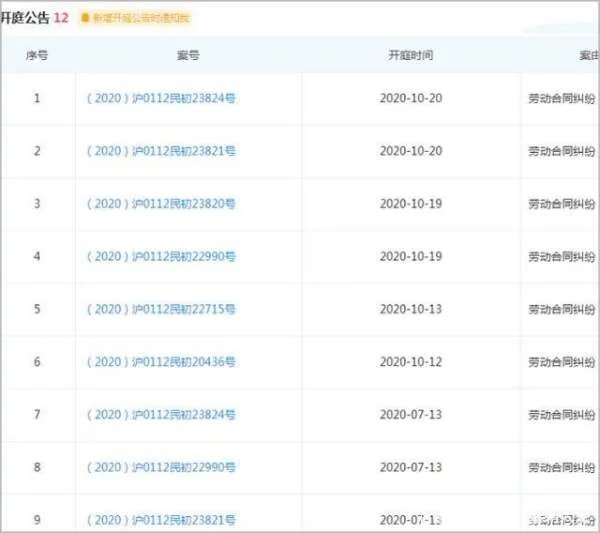Click 劳动合同纠纷 in row 8
The image size is (600, 533).
pos(561,468)
